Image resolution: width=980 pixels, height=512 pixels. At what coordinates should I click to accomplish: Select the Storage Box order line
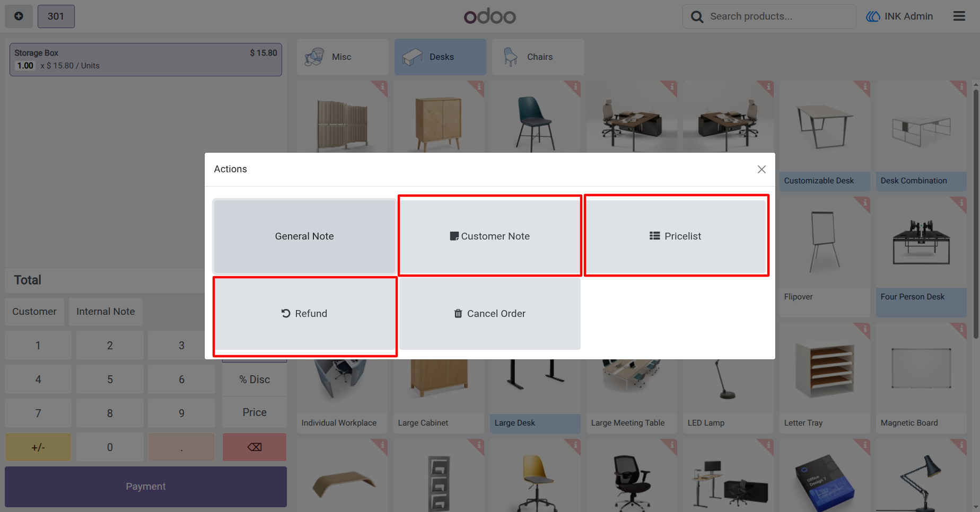point(146,59)
